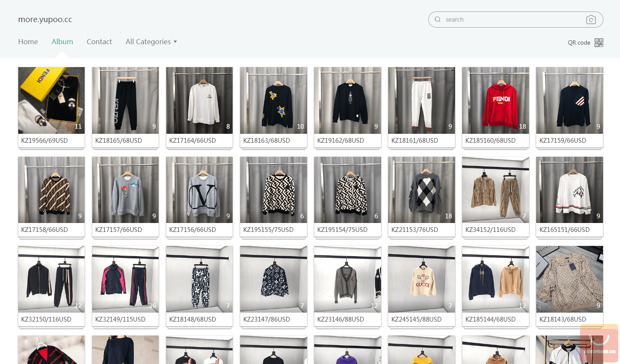Open album KZ17156/66USD thumbnail
This screenshot has width=620, height=364.
point(199,190)
